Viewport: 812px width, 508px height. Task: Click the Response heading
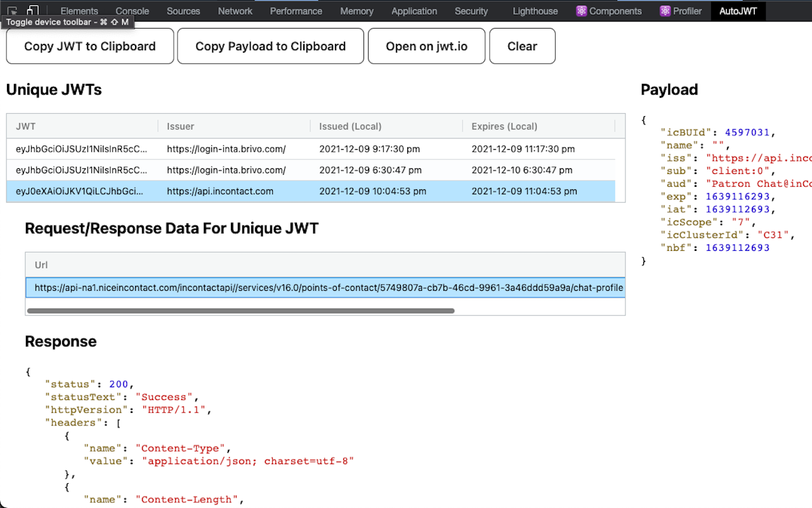(x=61, y=342)
